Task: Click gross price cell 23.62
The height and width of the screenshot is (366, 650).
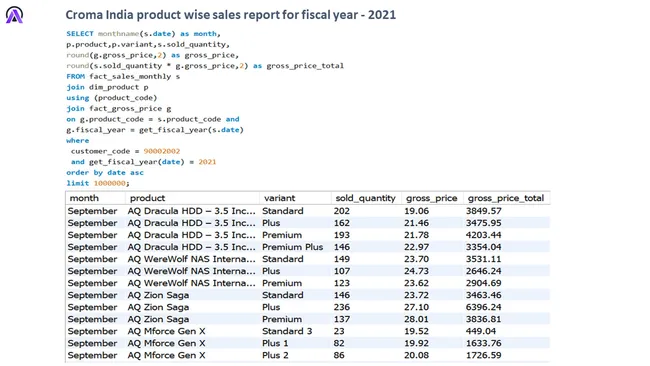Action: click(x=417, y=283)
